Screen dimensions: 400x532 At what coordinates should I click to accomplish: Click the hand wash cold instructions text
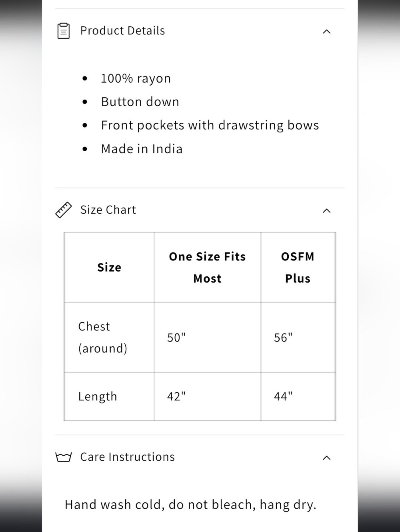coord(190,505)
